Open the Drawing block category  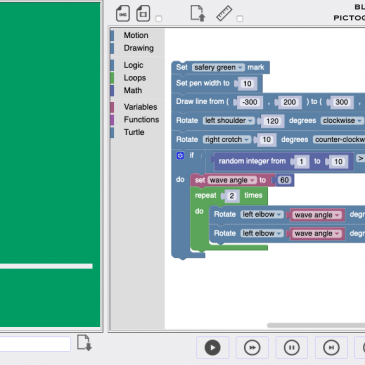pos(138,48)
